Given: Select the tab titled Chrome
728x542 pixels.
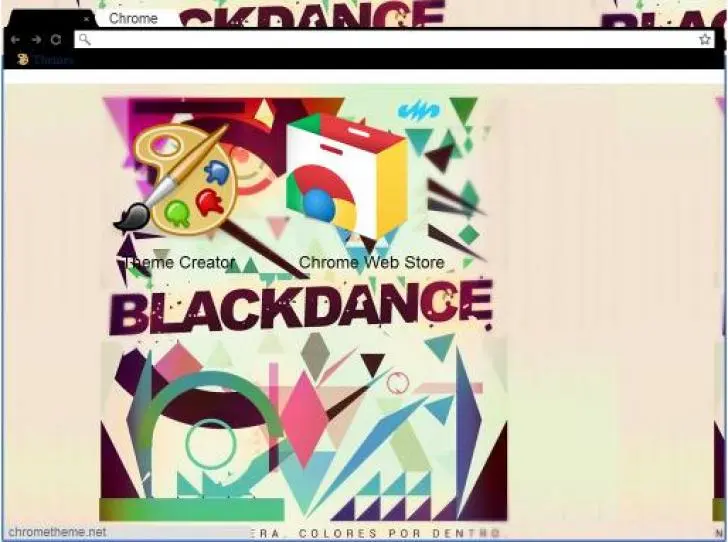Looking at the screenshot, I should (x=133, y=18).
